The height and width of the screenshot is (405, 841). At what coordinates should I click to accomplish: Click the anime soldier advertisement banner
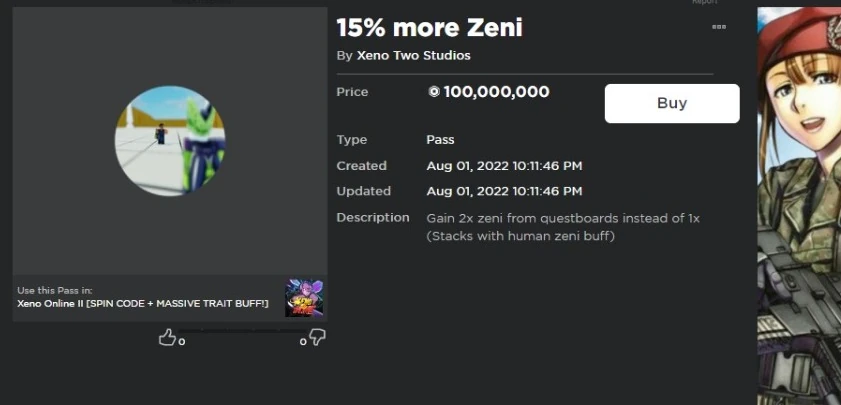click(798, 200)
